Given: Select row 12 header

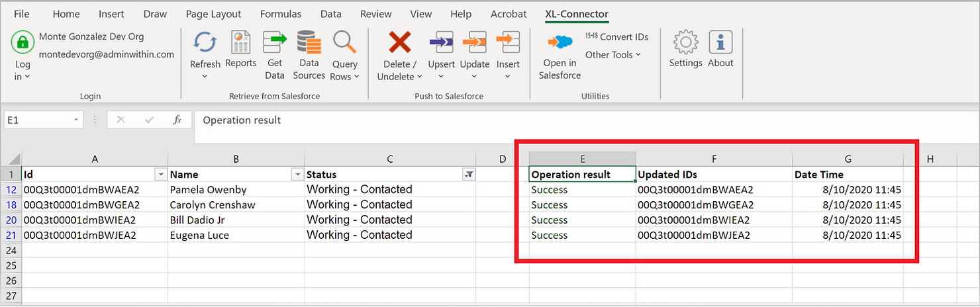Looking at the screenshot, I should pyautogui.click(x=11, y=190).
